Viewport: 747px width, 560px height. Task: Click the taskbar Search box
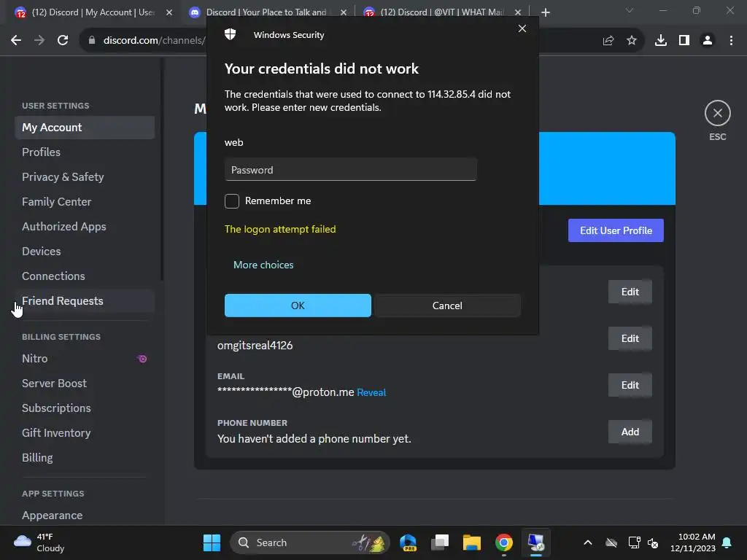[309, 542]
